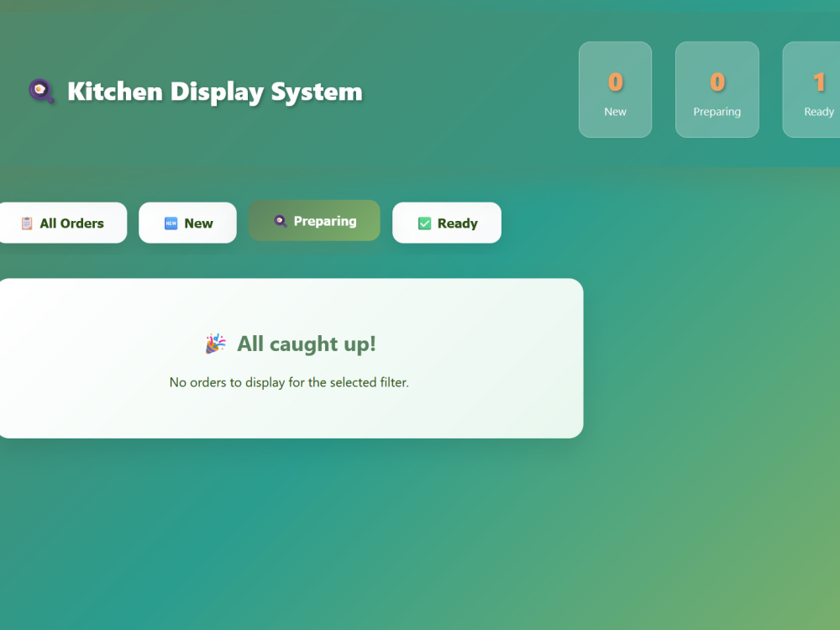Open the Ready orders counter card
This screenshot has height=630, width=840.
click(811, 90)
